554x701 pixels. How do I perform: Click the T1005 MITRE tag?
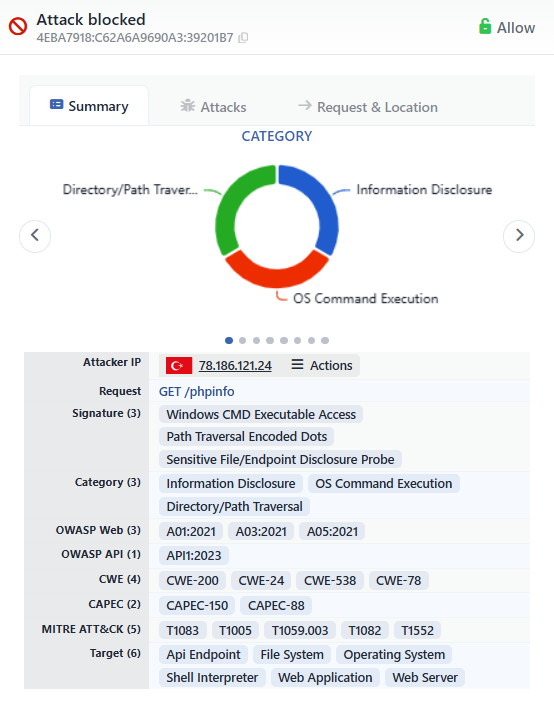[235, 631]
